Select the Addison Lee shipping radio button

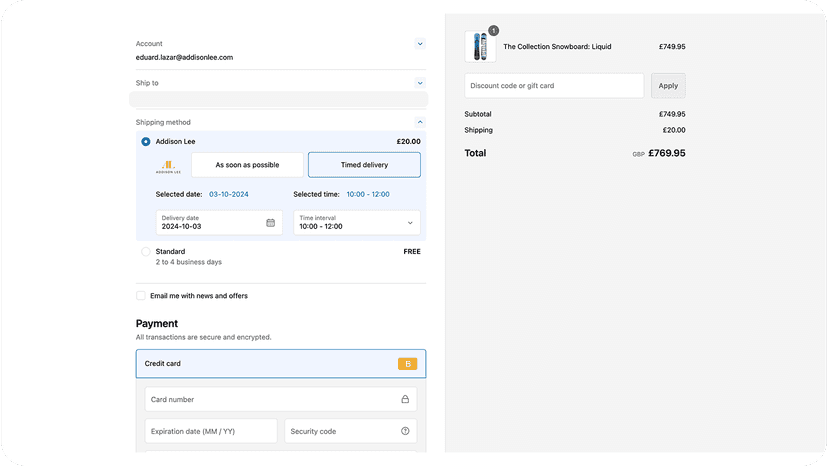pos(146,142)
